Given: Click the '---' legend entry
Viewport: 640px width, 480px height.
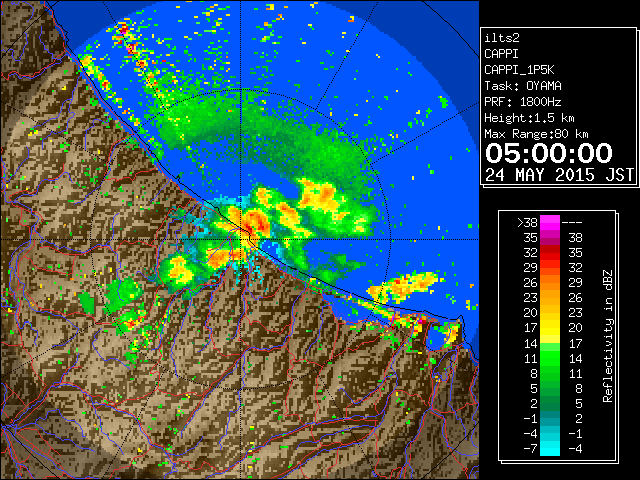Looking at the screenshot, I should click(x=572, y=222).
